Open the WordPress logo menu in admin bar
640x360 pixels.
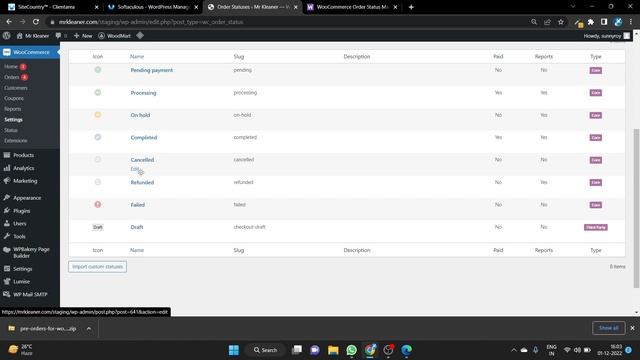pos(7,36)
